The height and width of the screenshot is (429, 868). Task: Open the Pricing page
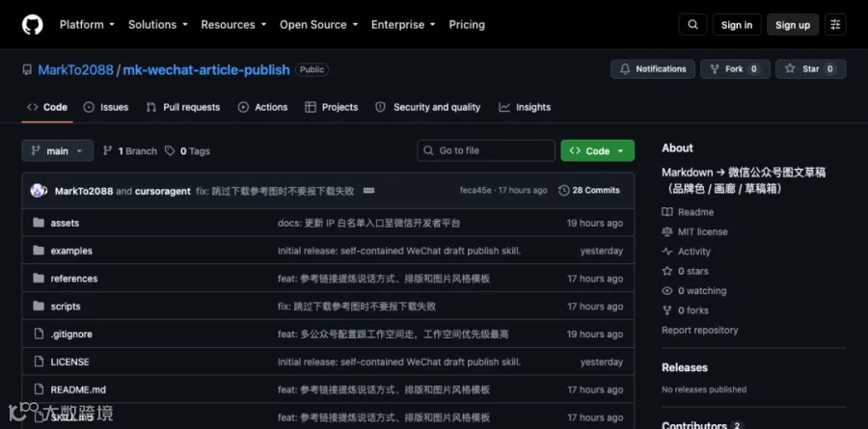click(467, 25)
